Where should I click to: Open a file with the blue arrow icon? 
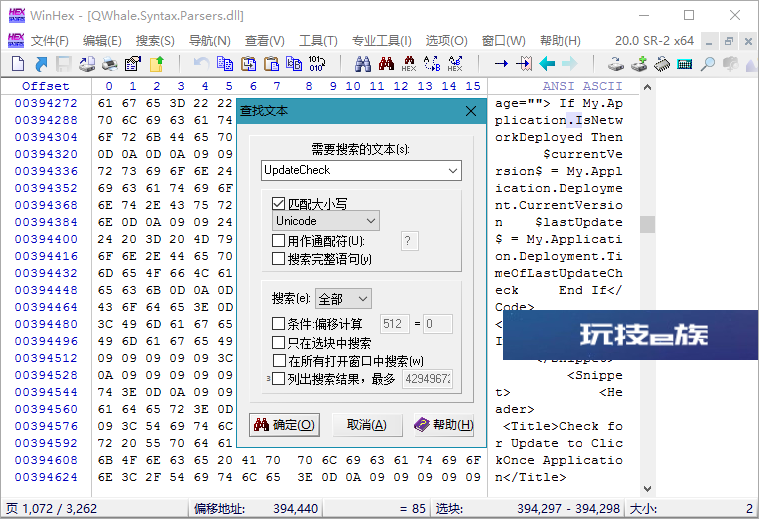41,64
